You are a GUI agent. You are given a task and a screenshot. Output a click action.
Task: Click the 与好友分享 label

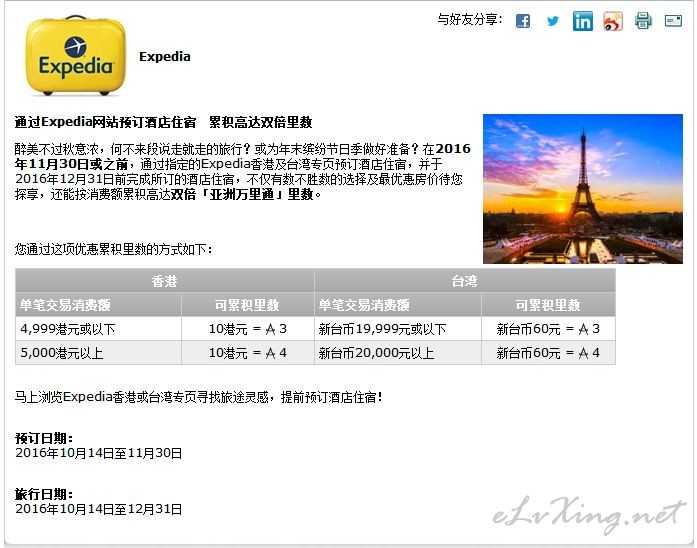click(470, 20)
